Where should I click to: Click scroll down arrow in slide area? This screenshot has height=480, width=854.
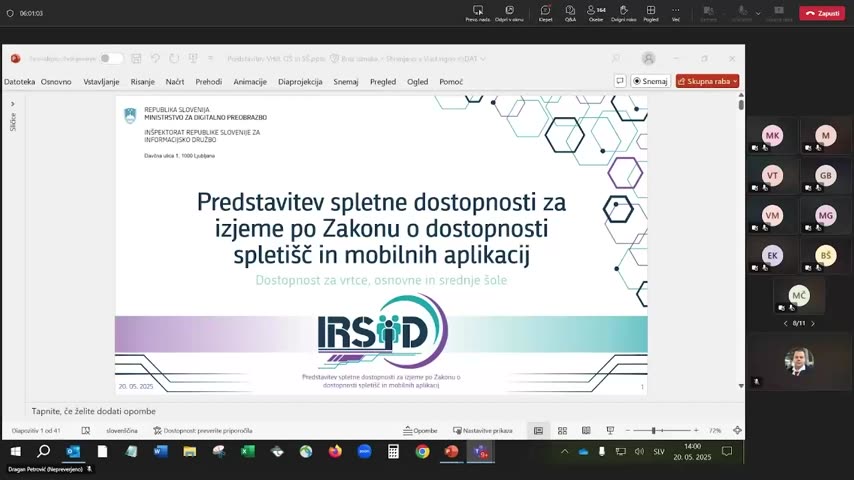pyautogui.click(x=741, y=386)
